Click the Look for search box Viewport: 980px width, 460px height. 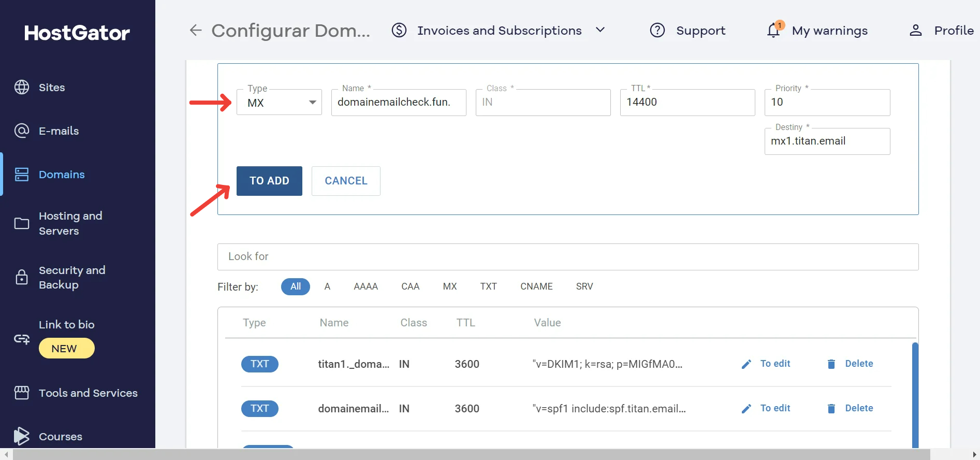click(568, 256)
